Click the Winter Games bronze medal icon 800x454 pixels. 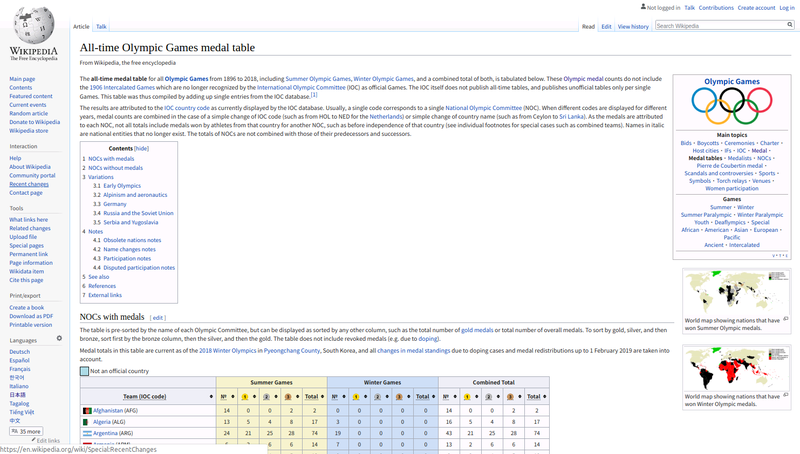click(x=399, y=396)
